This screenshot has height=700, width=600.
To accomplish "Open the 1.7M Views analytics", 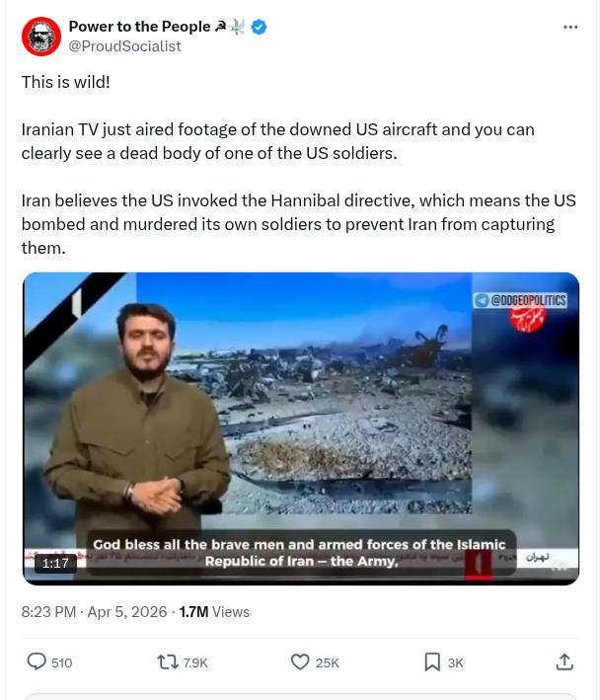I will tap(214, 611).
